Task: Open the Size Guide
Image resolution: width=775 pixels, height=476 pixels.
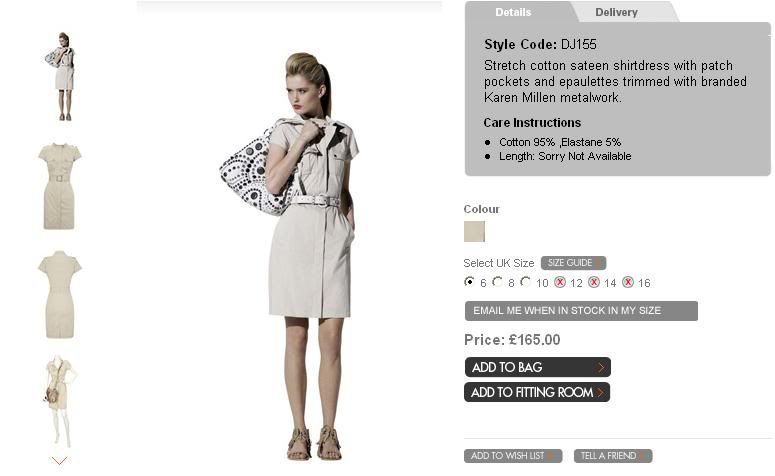Action: coord(573,263)
